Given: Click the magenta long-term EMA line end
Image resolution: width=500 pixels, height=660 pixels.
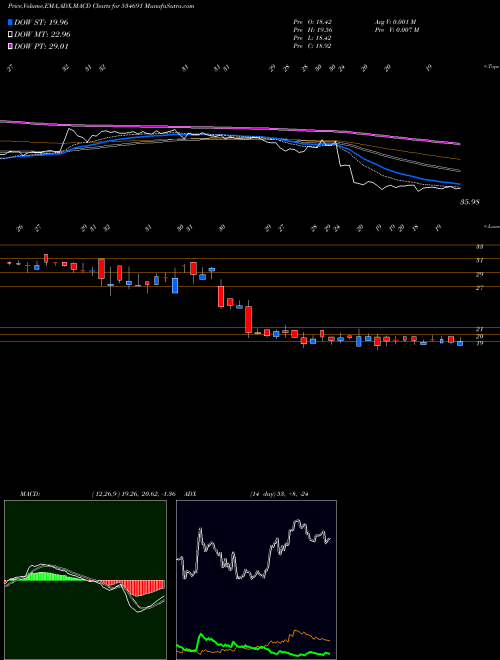Looking at the screenshot, I should [458, 144].
